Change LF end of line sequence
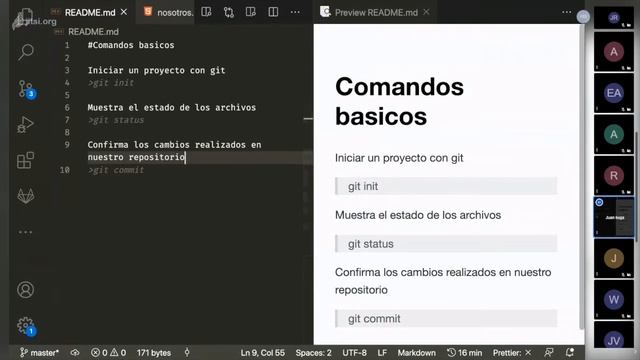This screenshot has height=360, width=640. 382,353
